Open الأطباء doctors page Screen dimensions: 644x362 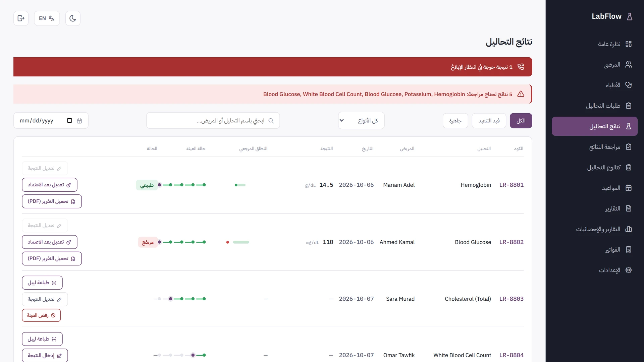pyautogui.click(x=595, y=85)
